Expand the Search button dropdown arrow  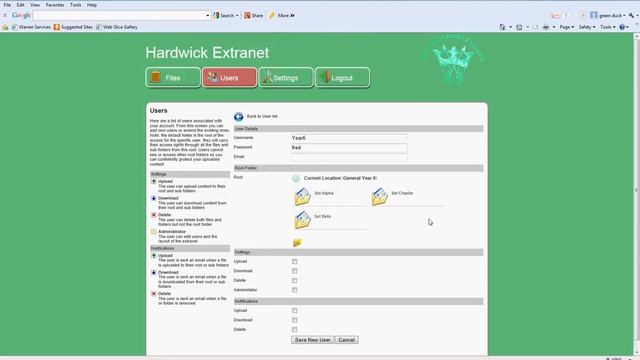237,16
